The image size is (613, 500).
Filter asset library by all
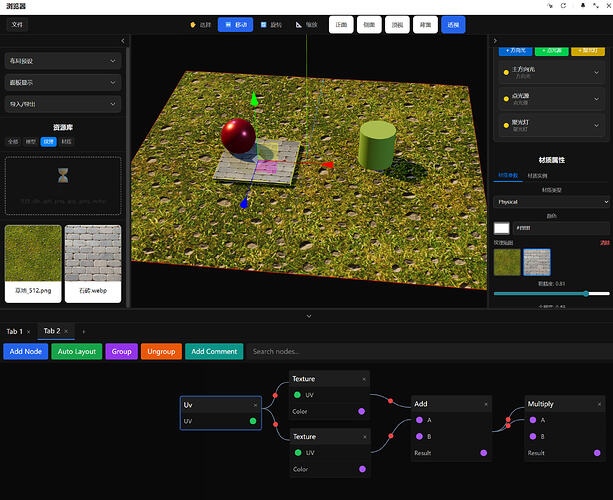pyautogui.click(x=13, y=142)
